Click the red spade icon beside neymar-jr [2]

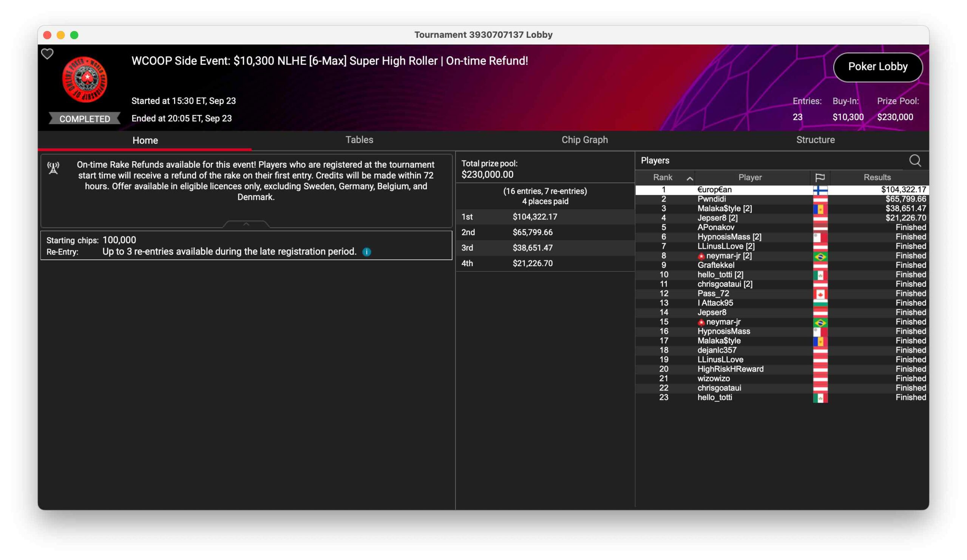tap(701, 256)
